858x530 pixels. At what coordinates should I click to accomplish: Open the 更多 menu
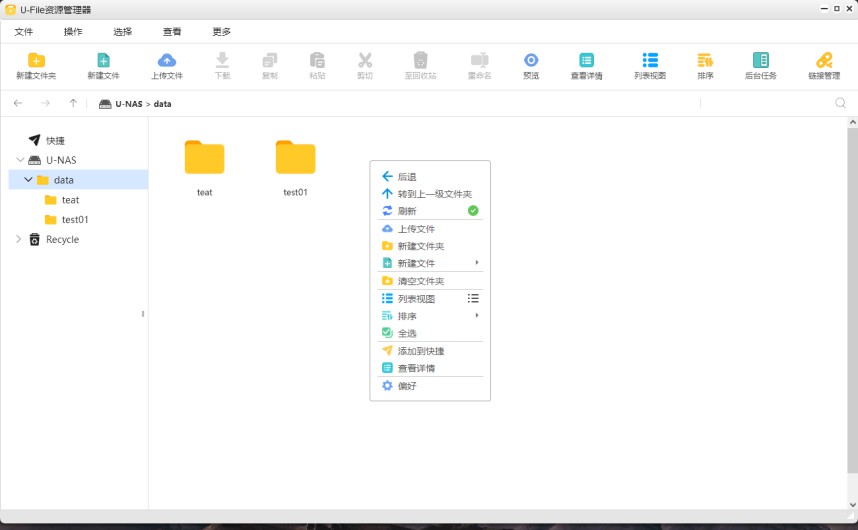(x=222, y=32)
